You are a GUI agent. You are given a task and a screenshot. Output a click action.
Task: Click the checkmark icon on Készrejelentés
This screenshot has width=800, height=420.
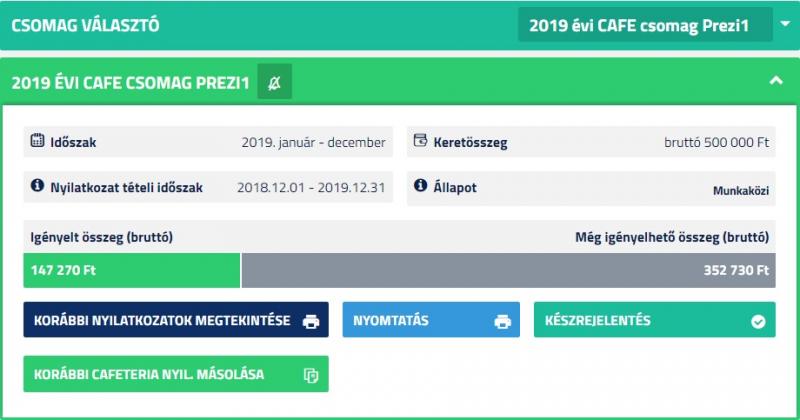(758, 321)
